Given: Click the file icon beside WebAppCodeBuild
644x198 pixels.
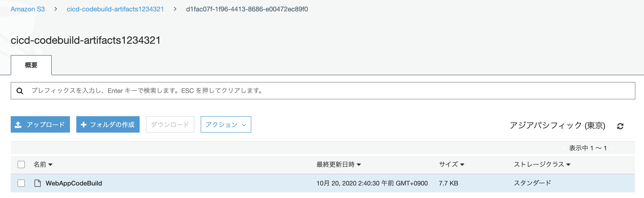Looking at the screenshot, I should (38, 183).
